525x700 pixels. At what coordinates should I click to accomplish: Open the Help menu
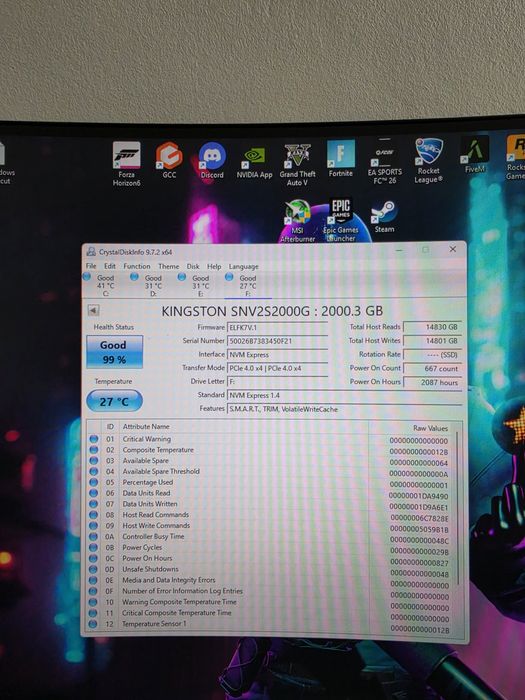pos(214,267)
